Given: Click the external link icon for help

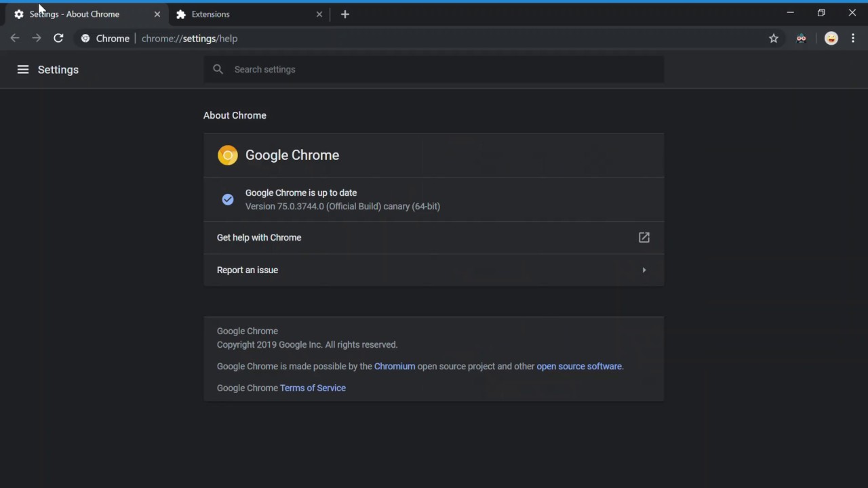Looking at the screenshot, I should pyautogui.click(x=644, y=237).
